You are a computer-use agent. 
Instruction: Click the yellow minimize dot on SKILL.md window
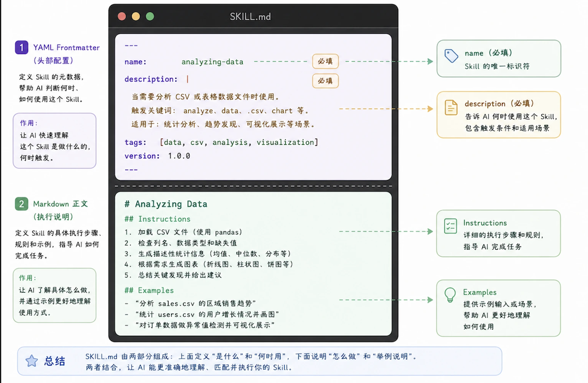[136, 16]
